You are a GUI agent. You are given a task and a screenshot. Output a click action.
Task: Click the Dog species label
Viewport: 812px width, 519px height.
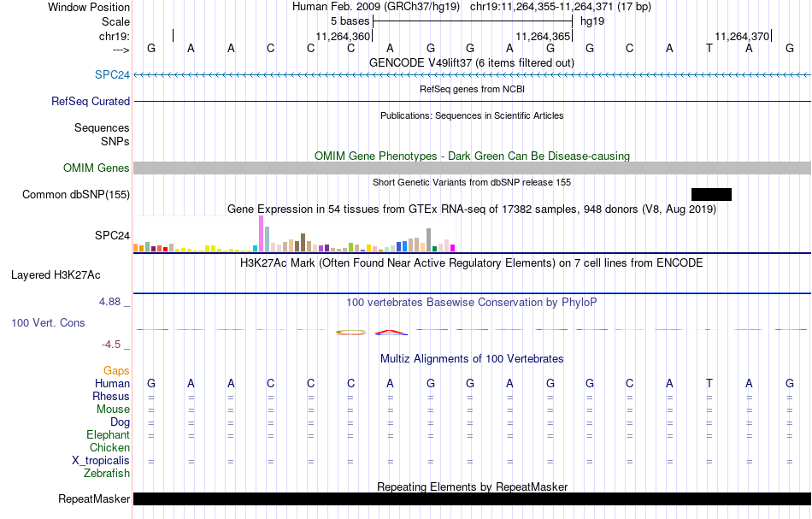click(120, 422)
